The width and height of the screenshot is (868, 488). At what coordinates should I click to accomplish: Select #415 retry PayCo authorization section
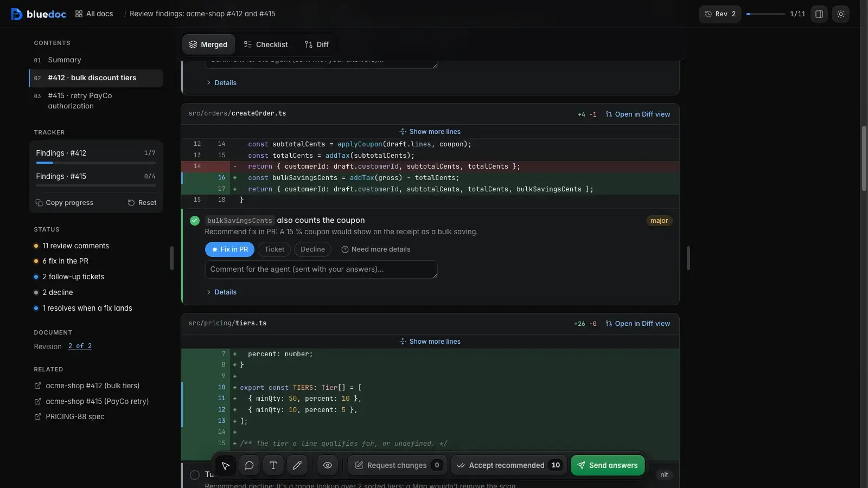[95, 101]
